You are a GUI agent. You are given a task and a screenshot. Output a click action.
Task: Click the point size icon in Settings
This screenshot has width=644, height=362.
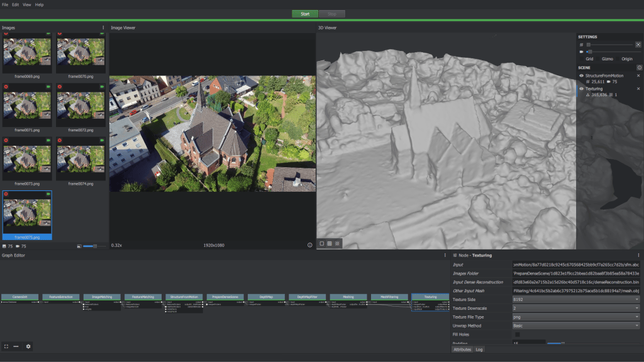coord(581,45)
